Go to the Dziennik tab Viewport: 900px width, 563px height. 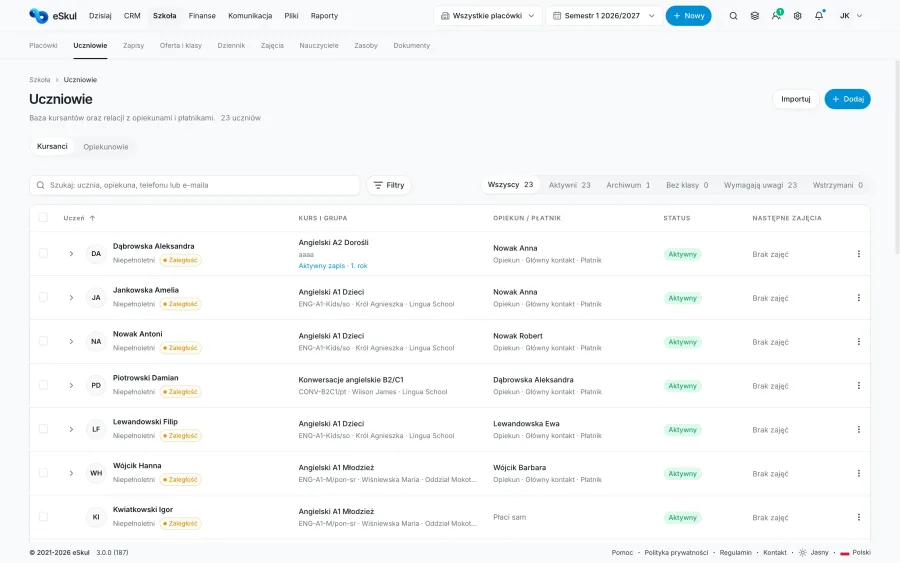[x=231, y=45]
